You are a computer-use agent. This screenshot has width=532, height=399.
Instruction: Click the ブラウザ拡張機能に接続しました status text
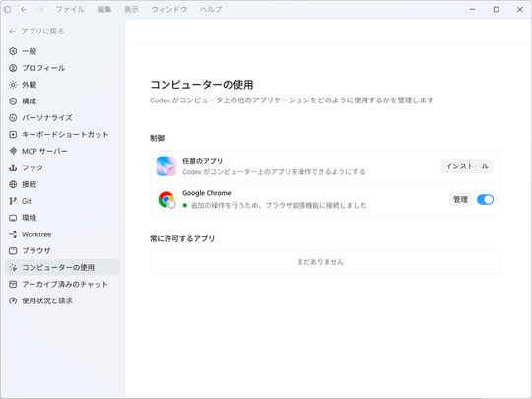pos(316,205)
